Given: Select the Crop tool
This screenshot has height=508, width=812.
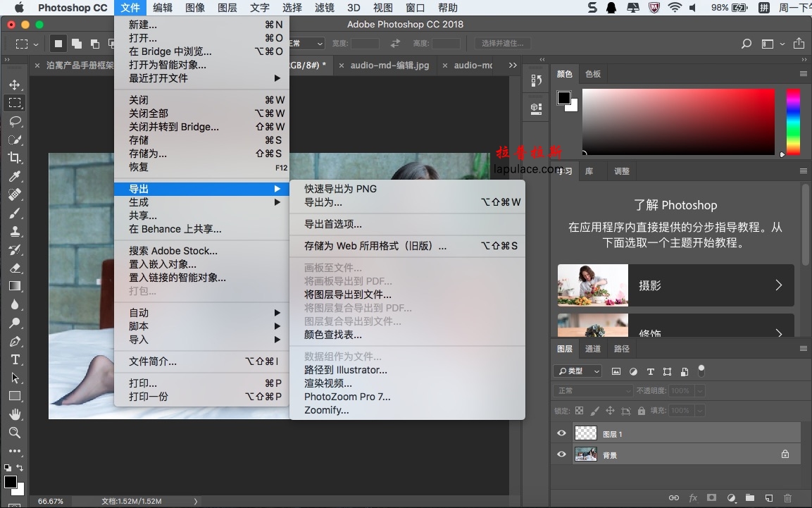Looking at the screenshot, I should pos(15,158).
